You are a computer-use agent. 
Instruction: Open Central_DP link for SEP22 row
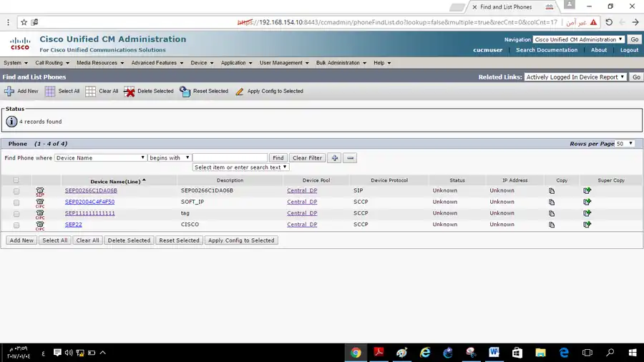pyautogui.click(x=302, y=225)
